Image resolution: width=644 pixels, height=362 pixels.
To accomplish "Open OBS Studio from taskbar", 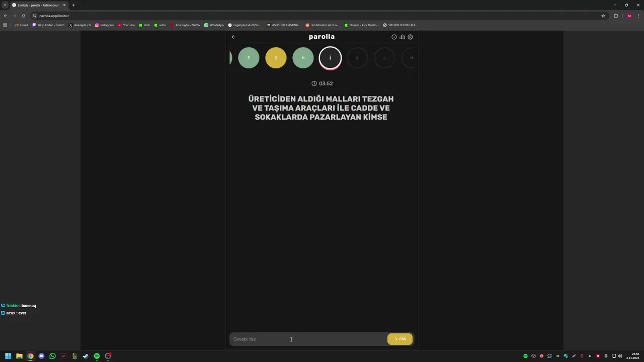I will [x=108, y=356].
